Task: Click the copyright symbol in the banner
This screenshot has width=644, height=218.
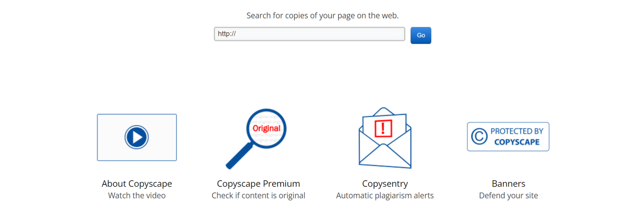Action: tap(479, 137)
